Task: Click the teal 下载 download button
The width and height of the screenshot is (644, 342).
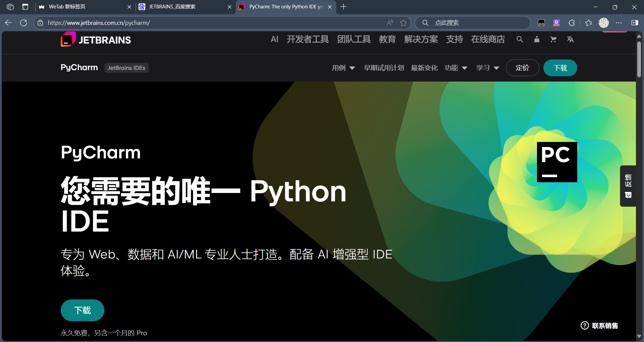Action: tap(560, 68)
